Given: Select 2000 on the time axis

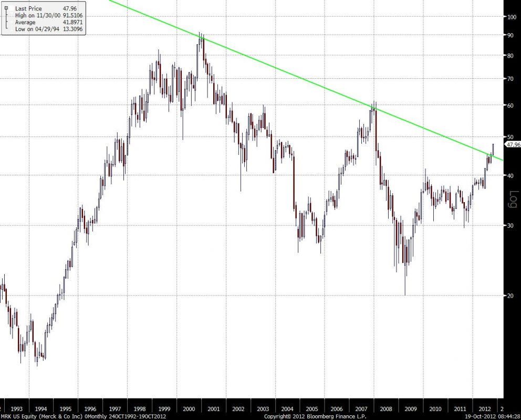Looking at the screenshot, I should pos(189,408).
